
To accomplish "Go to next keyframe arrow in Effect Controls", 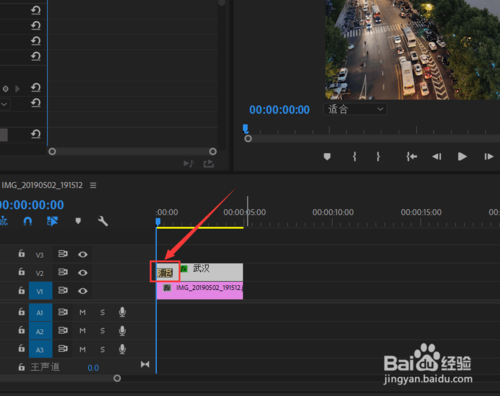I will tap(18, 89).
